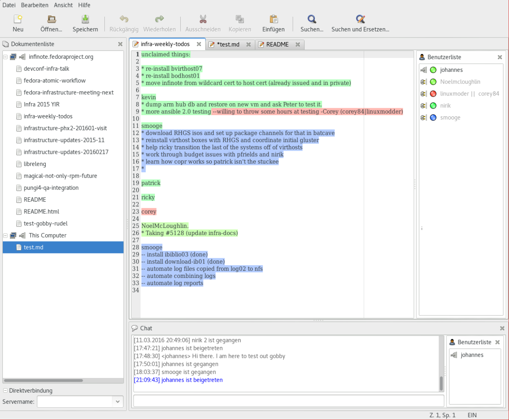Open the Suchen search tool
This screenshot has height=420, width=509.
[312, 19]
